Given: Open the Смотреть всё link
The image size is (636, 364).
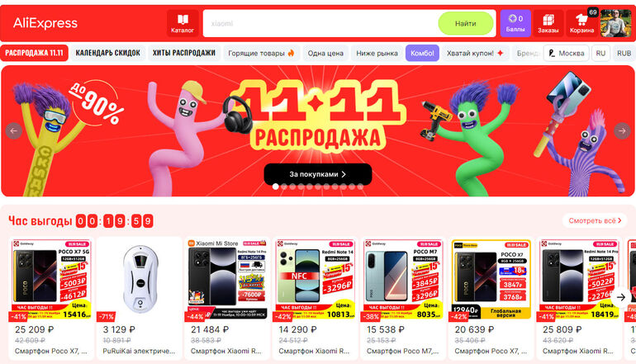Looking at the screenshot, I should tap(595, 220).
